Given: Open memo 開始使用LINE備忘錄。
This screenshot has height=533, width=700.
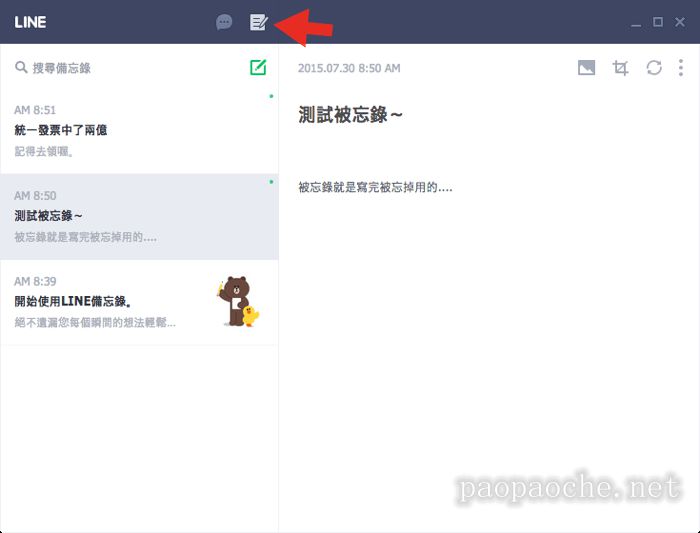Looking at the screenshot, I should (139, 302).
